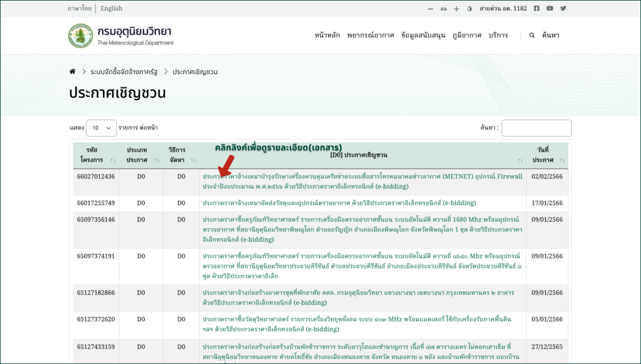Open the YouTube channel icon
Image resolution: width=641 pixels, height=364 pixels.
click(550, 8)
